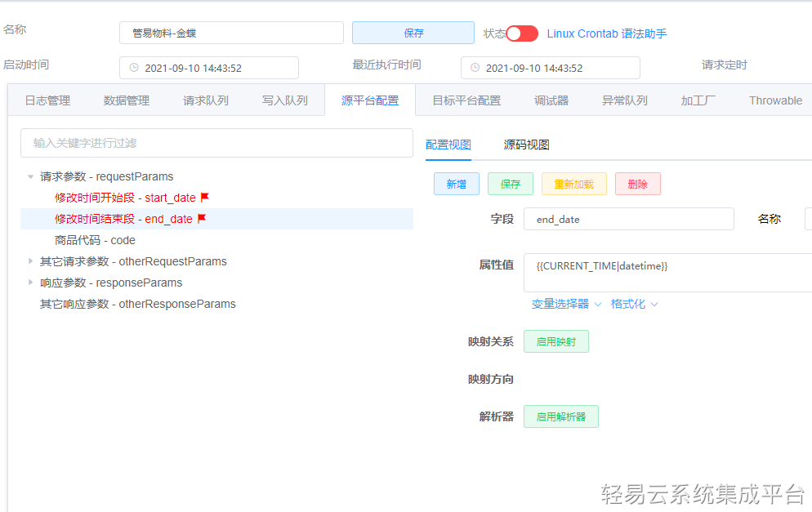Open the Linux Crontab 语法助手 helper
The width and height of the screenshot is (812, 512).
606,34
